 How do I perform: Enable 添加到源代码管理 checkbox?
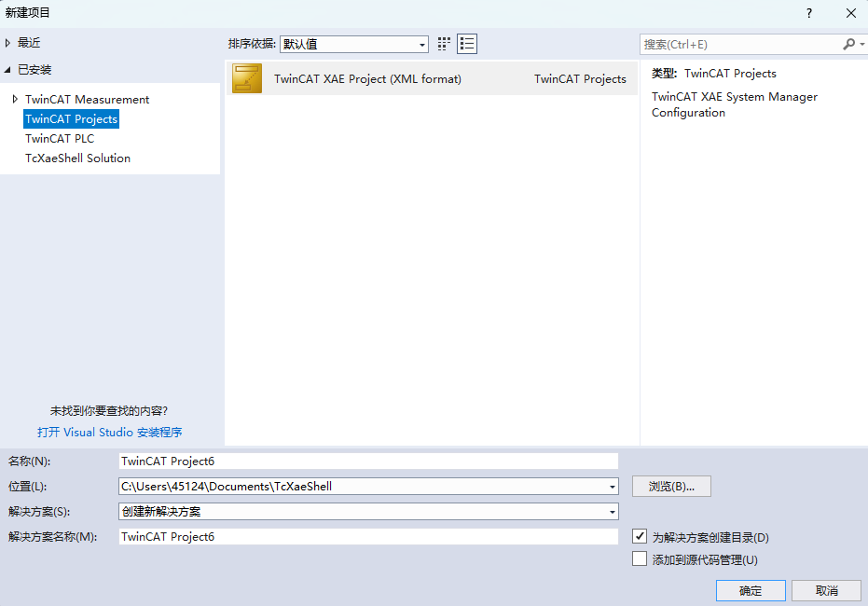[640, 559]
